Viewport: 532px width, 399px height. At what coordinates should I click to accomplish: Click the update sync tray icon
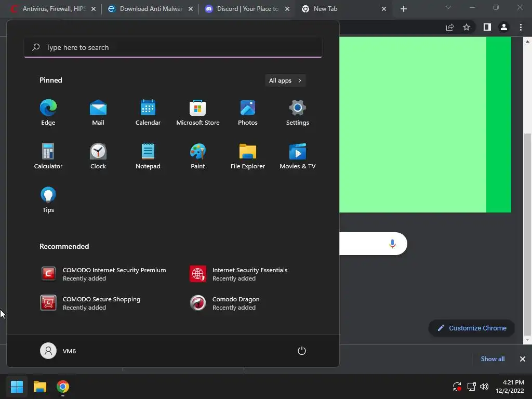coord(457,387)
